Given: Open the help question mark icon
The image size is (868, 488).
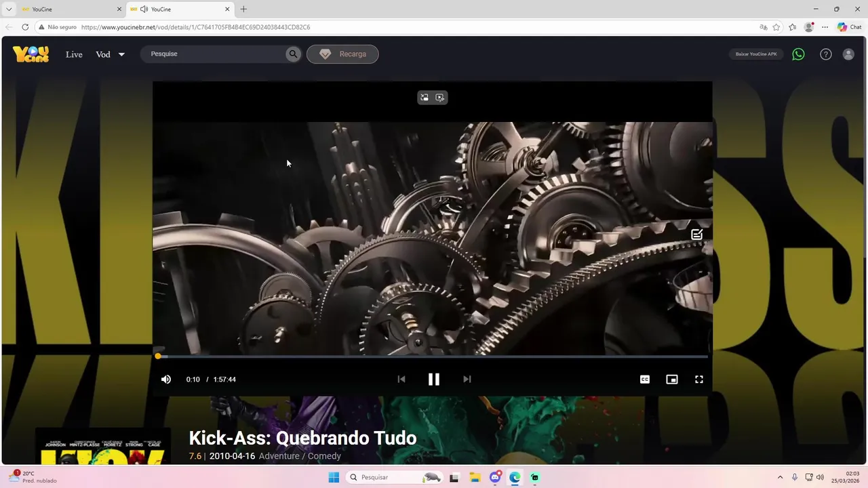Looking at the screenshot, I should point(826,54).
